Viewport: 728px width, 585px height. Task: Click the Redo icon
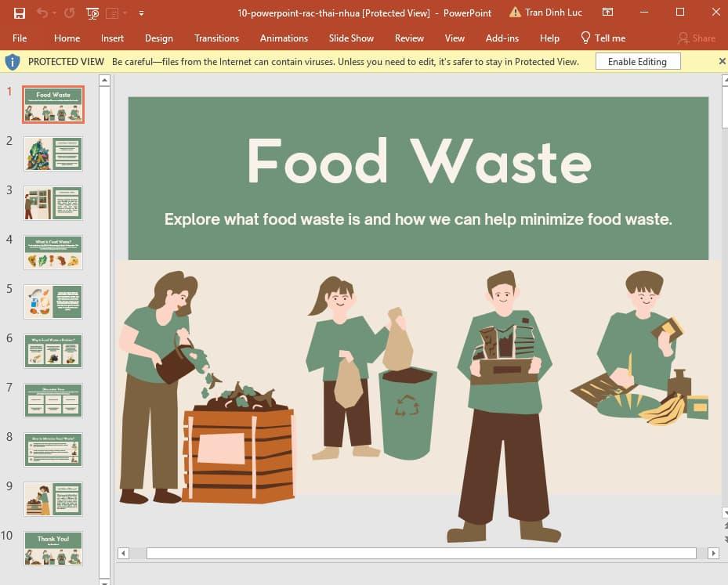pyautogui.click(x=70, y=13)
